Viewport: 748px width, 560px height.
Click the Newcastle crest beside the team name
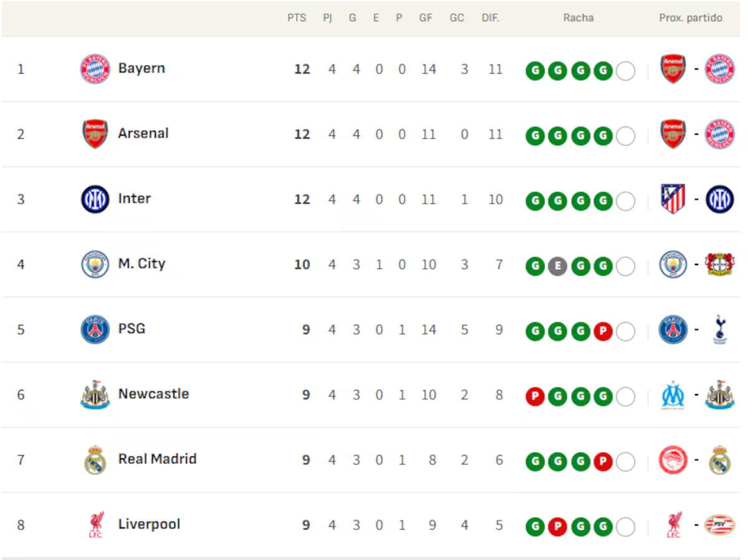pyautogui.click(x=95, y=395)
